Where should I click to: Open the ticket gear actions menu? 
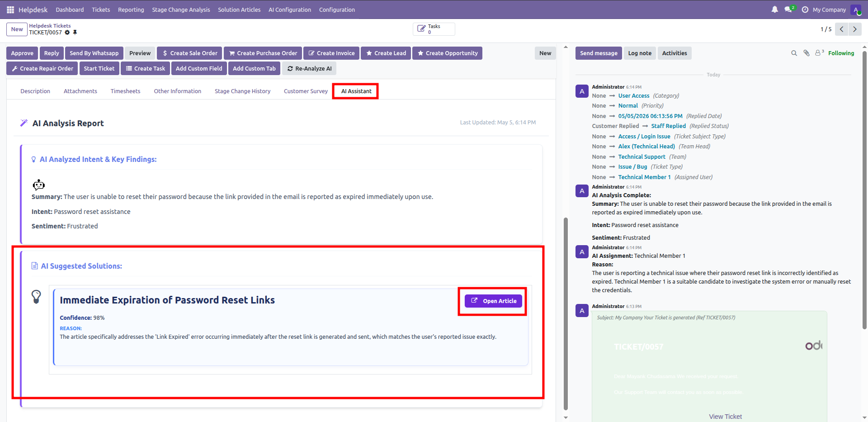[x=67, y=33]
